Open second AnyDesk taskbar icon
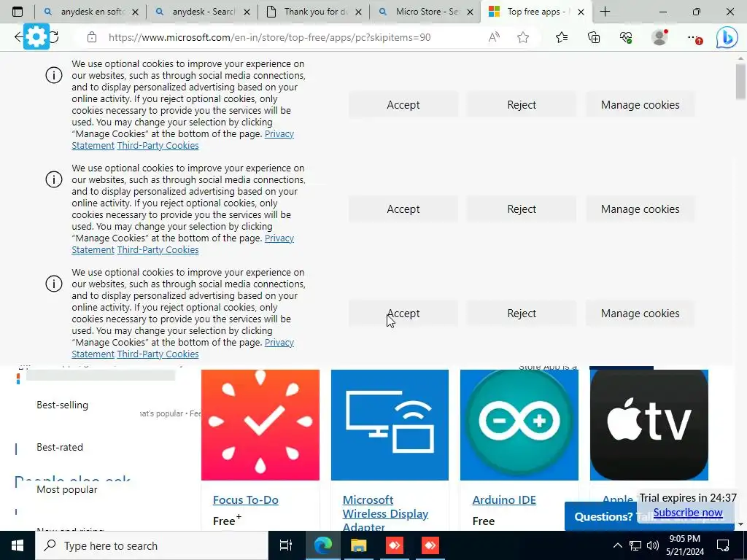The height and width of the screenshot is (560, 747). point(430,545)
